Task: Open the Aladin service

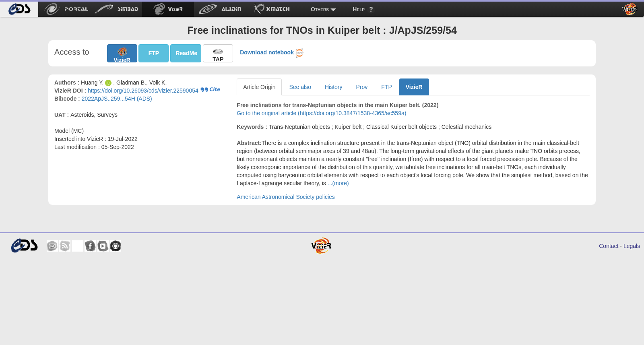Action: tap(220, 9)
